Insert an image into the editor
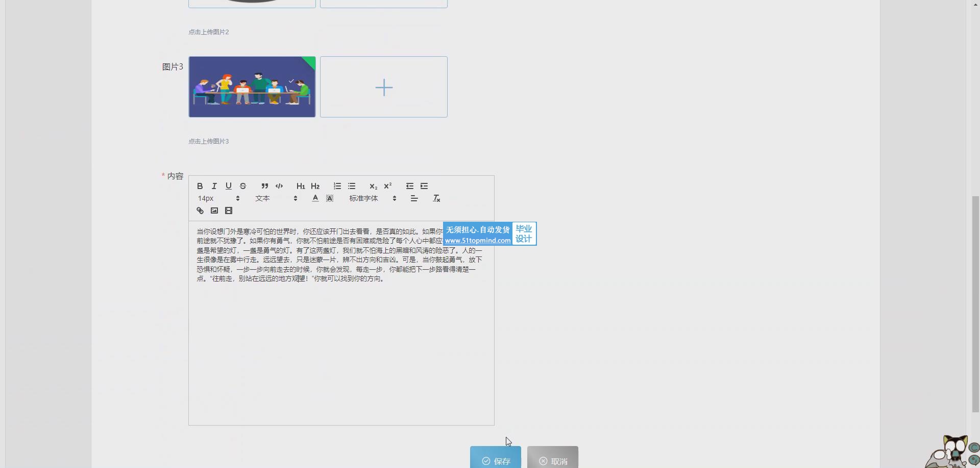The image size is (980, 468). 214,210
